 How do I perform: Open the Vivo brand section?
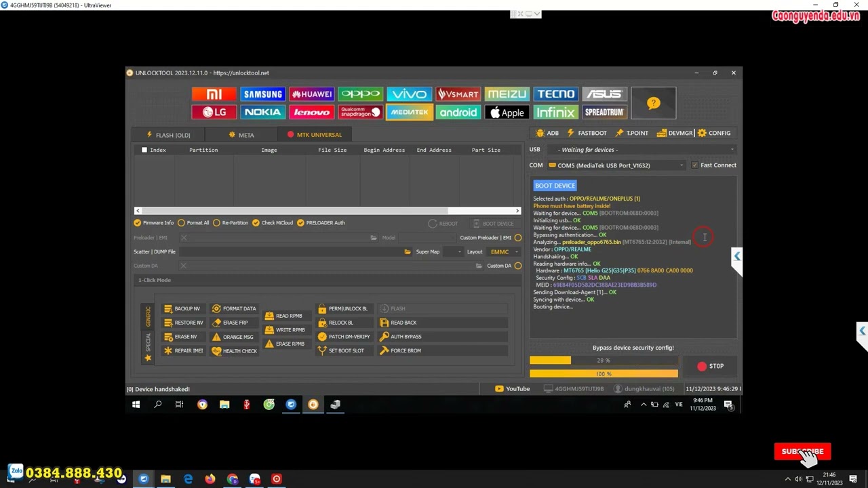(409, 94)
